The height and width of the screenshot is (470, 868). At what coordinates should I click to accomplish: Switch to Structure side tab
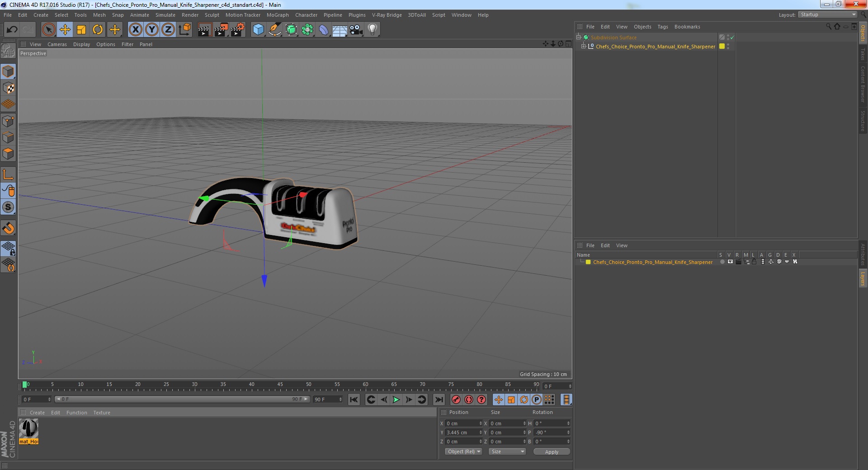[x=863, y=121]
